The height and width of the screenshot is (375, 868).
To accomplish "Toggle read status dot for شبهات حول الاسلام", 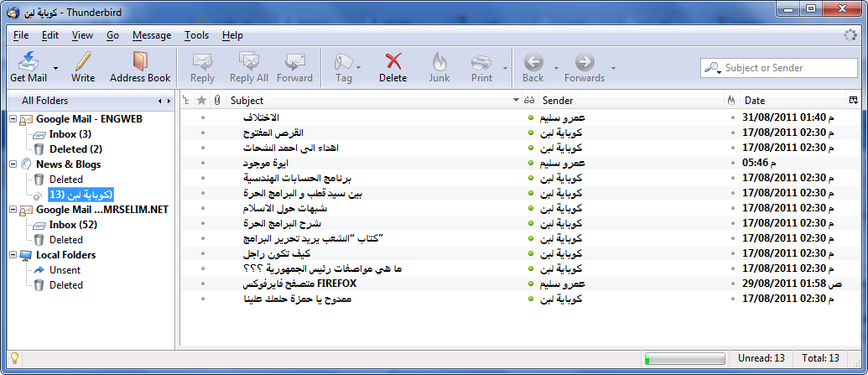I will [530, 209].
